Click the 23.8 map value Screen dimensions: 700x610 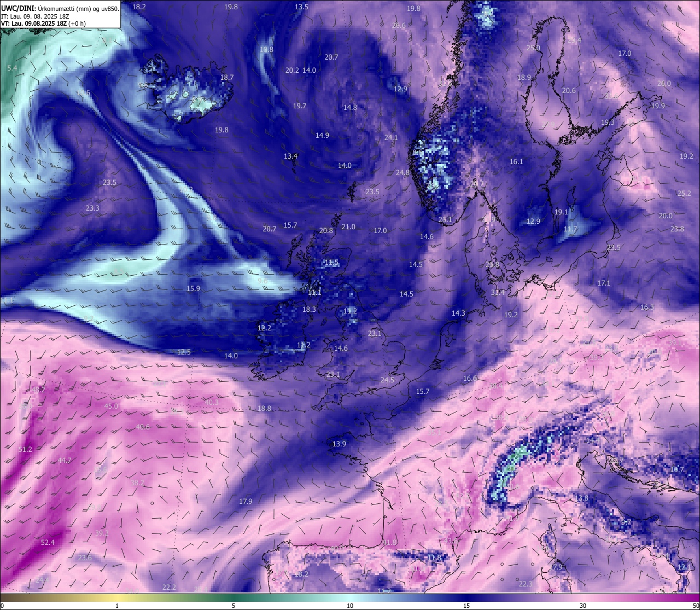tap(677, 229)
